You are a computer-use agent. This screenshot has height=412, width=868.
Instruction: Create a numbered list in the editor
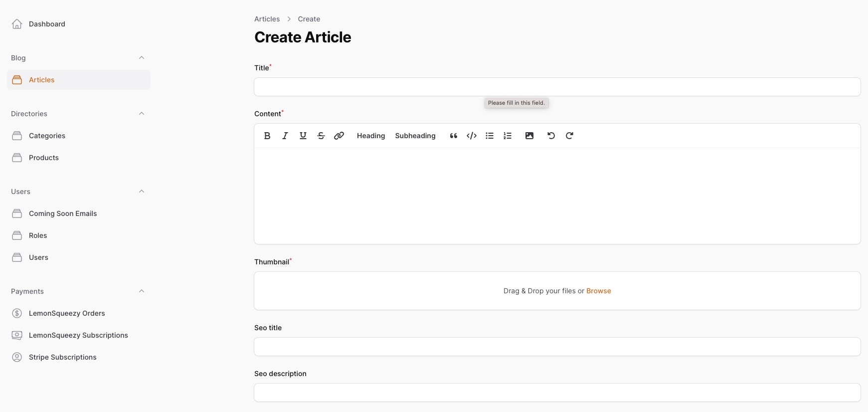tap(508, 136)
